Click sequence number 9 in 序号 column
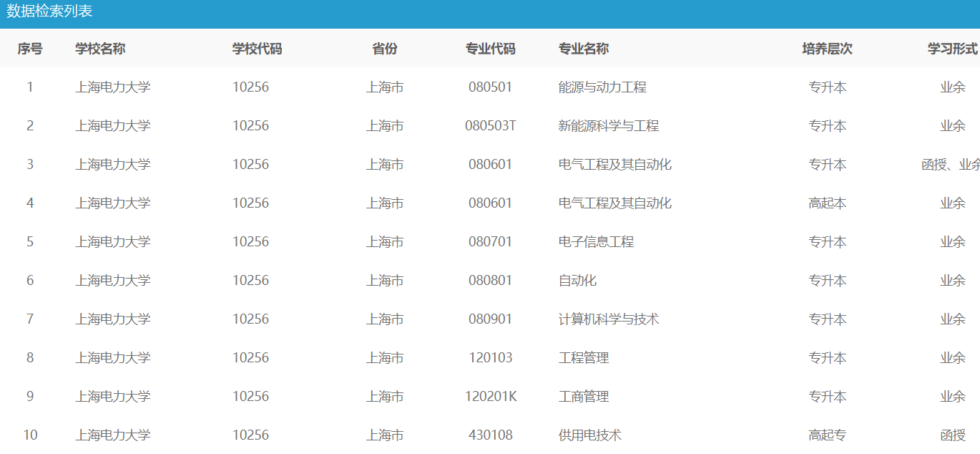Viewport: 980px width, 454px height. coord(30,397)
